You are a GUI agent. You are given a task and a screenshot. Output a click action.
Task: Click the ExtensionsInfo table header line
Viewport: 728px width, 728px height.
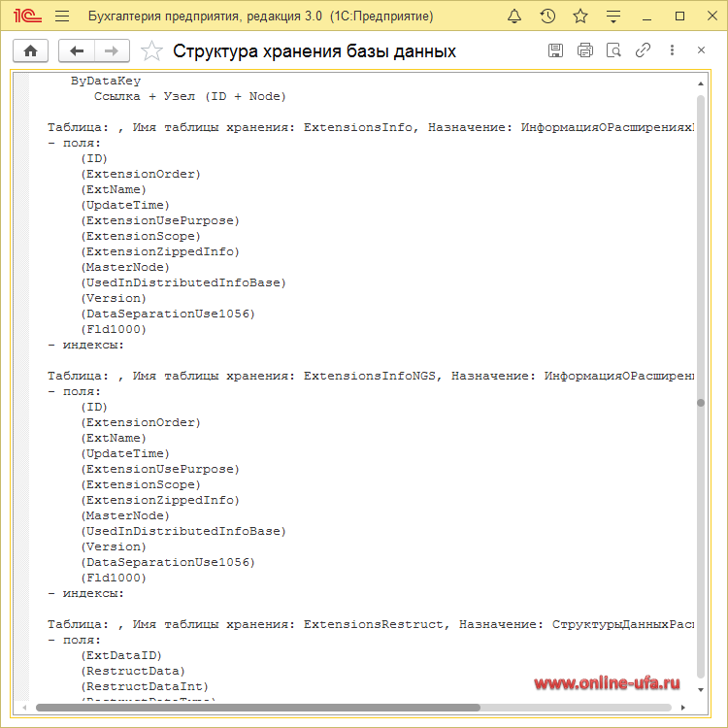point(371,127)
